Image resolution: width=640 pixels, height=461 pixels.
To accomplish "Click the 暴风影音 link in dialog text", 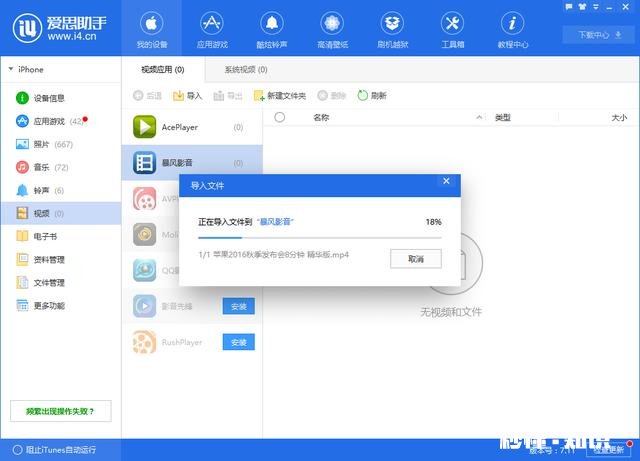I will coord(275,222).
